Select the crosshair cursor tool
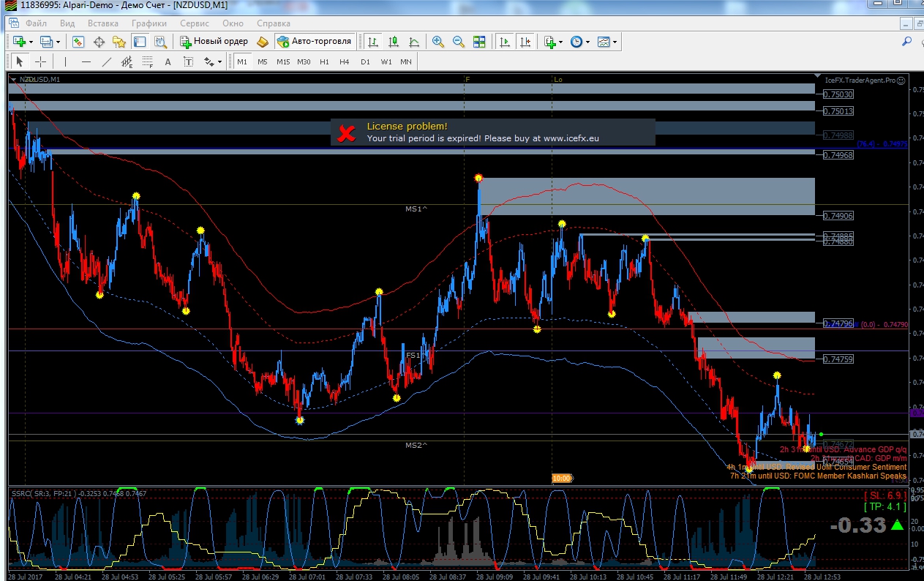Viewport: 924px width, 581px height. point(41,61)
